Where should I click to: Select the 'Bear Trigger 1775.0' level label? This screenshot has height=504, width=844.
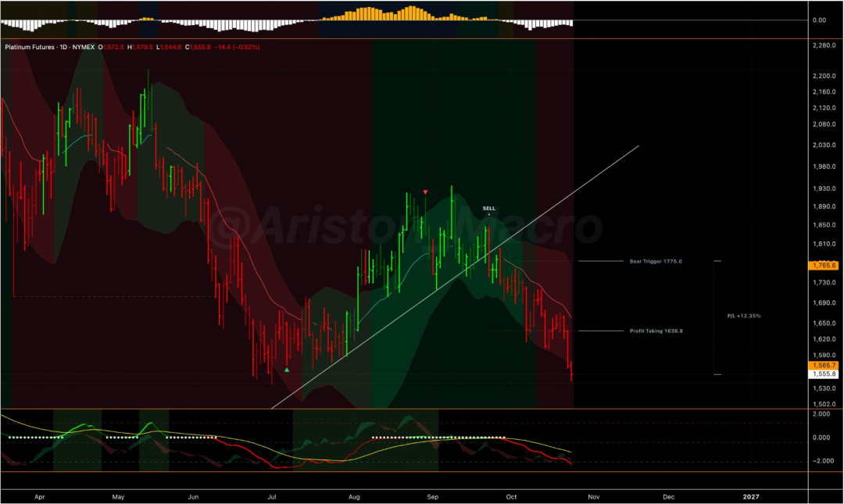656,261
